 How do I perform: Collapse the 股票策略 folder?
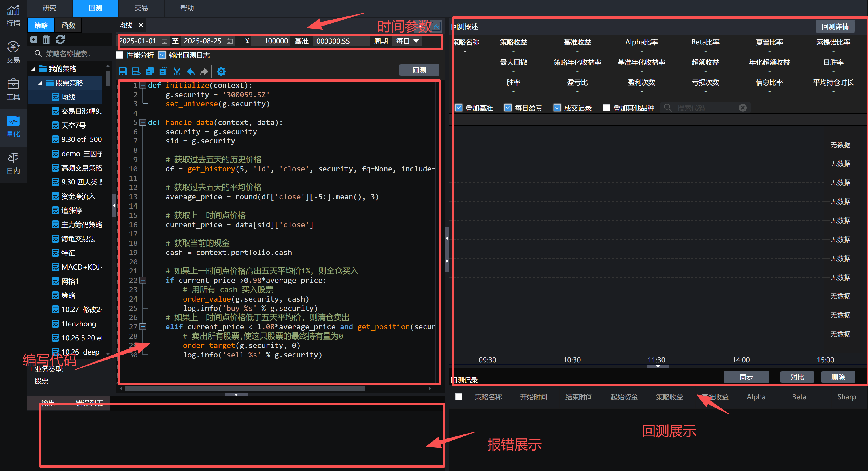[x=40, y=83]
